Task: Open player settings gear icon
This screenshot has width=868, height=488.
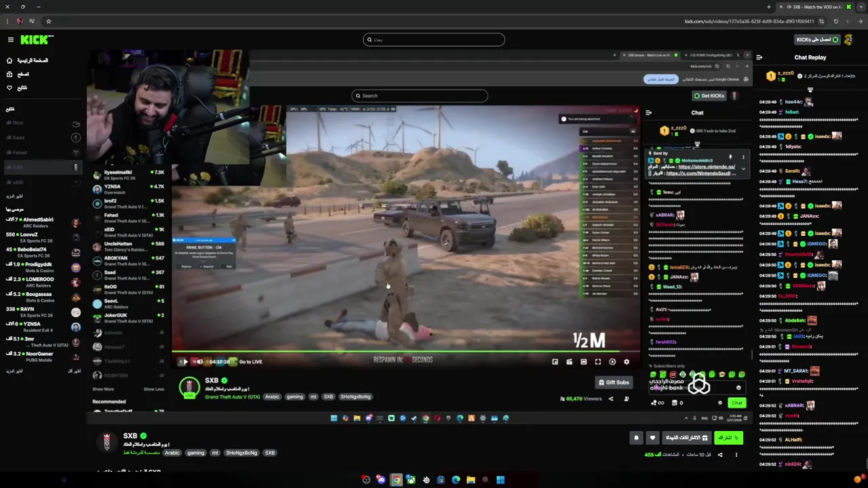Action: point(626,362)
